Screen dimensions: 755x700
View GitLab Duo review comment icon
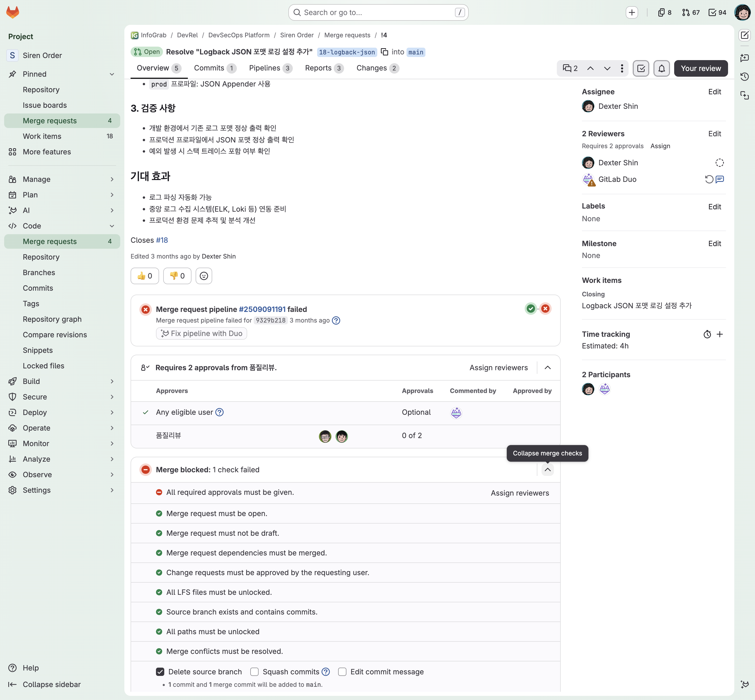click(720, 179)
